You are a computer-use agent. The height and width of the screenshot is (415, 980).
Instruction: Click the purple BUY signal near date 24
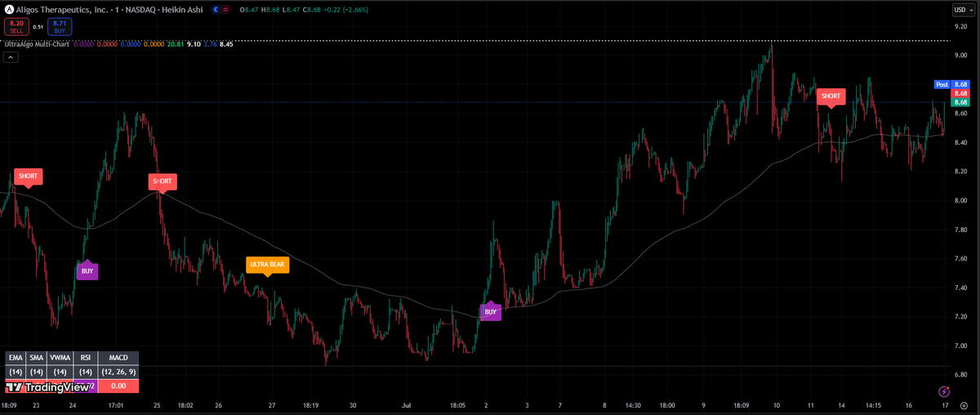click(x=87, y=270)
